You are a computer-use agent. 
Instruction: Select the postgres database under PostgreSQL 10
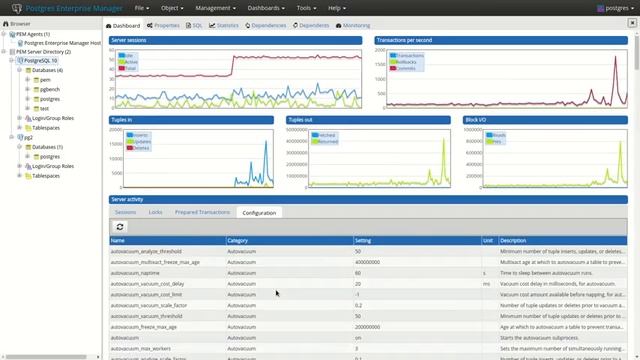click(x=50, y=99)
